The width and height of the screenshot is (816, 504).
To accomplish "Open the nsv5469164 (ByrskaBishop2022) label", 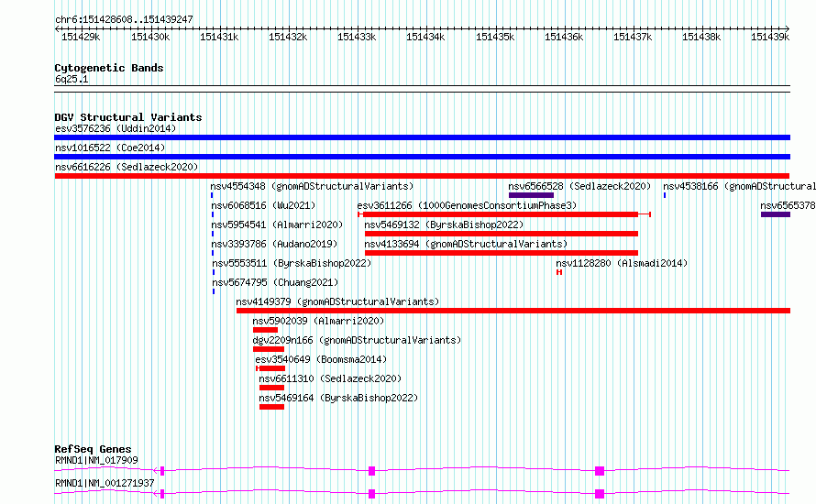I will (x=338, y=398).
